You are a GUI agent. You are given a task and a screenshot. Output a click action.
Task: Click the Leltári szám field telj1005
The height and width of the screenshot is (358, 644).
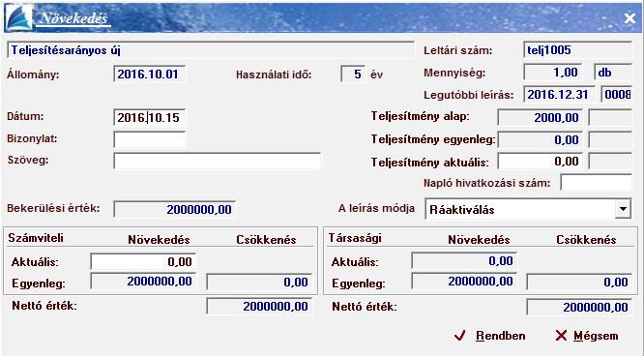click(x=577, y=49)
